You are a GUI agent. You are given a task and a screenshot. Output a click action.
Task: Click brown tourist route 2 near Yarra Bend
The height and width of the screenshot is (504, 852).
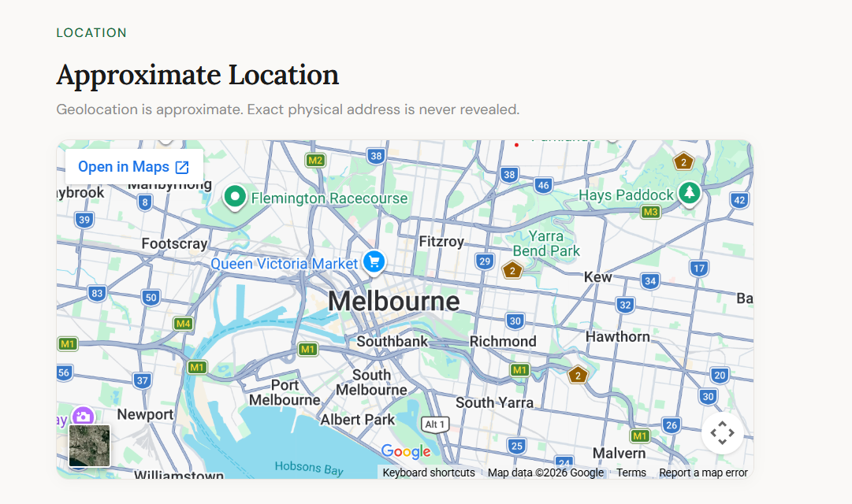512,270
